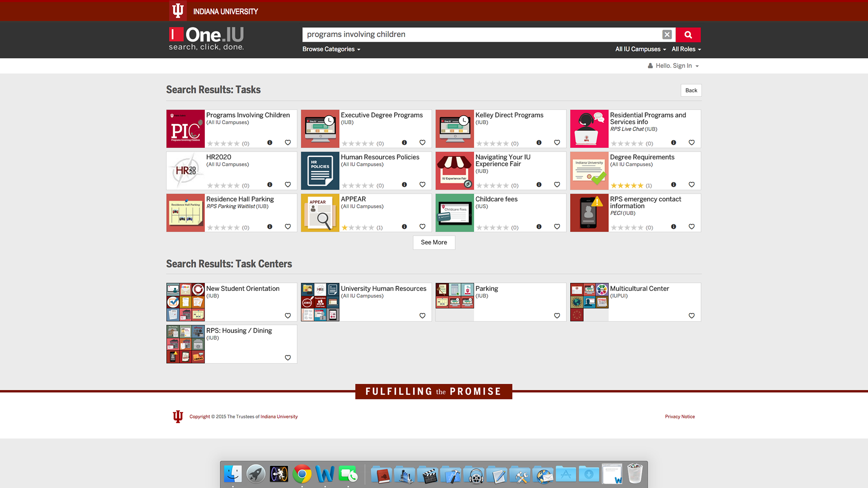
Task: Open Google Chrome from the dock
Action: tap(302, 474)
